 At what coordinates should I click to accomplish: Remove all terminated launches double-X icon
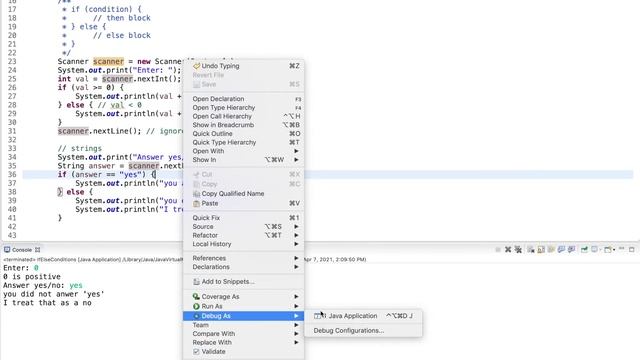pos(518,249)
